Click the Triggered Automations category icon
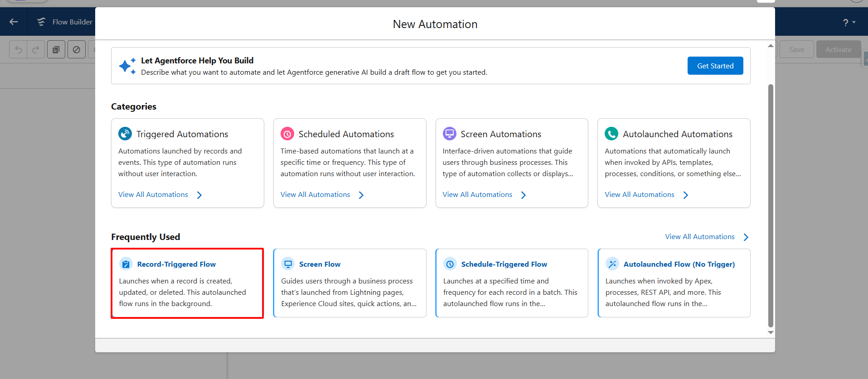This screenshot has width=868, height=379. pyautogui.click(x=125, y=134)
